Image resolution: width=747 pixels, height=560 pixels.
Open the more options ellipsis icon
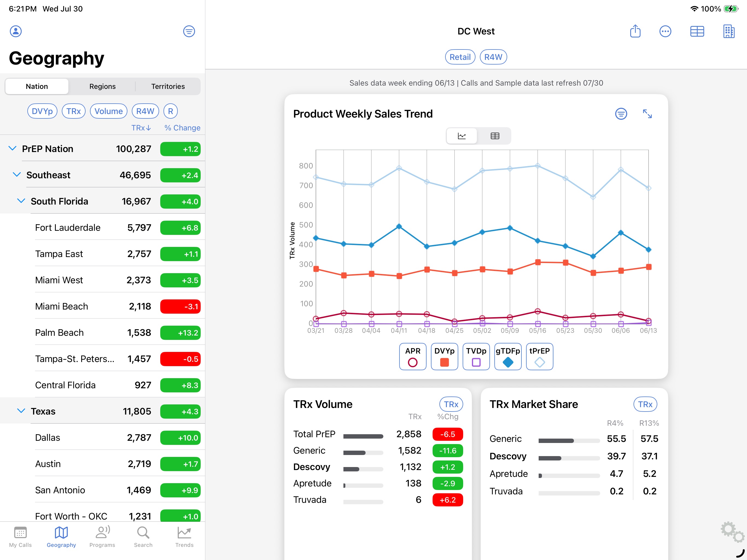pos(665,31)
